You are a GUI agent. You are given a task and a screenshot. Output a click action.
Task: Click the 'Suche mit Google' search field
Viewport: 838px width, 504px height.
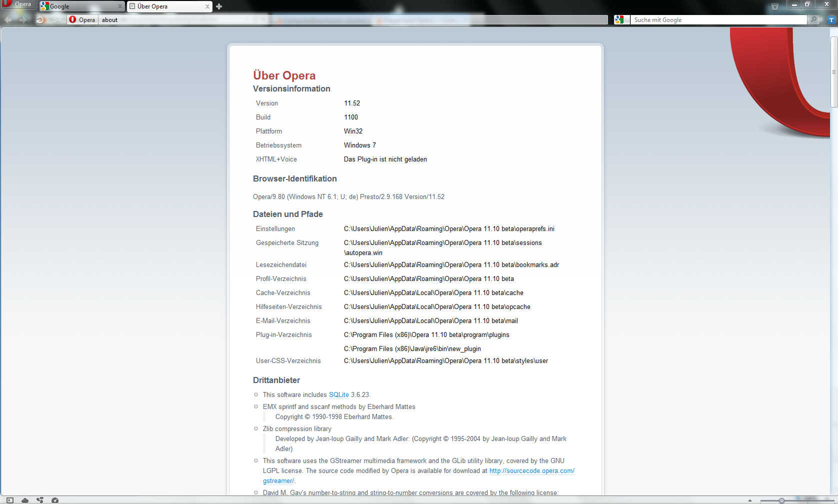pyautogui.click(x=718, y=20)
